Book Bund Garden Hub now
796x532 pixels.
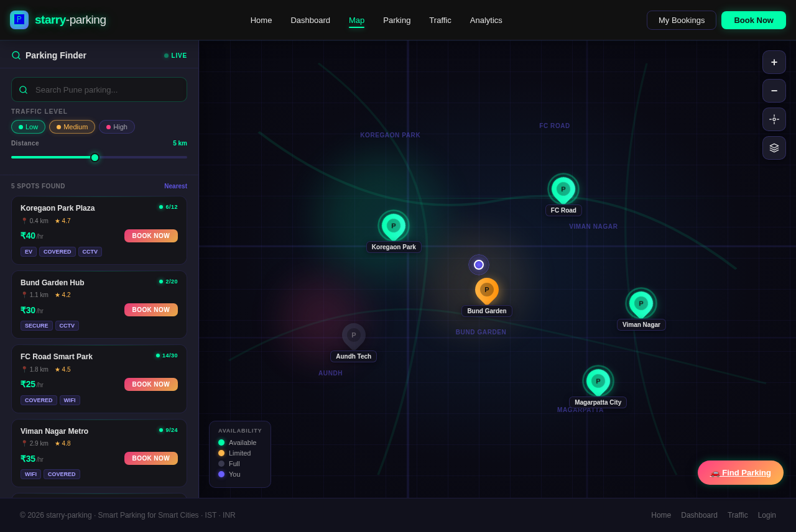pyautogui.click(x=151, y=310)
